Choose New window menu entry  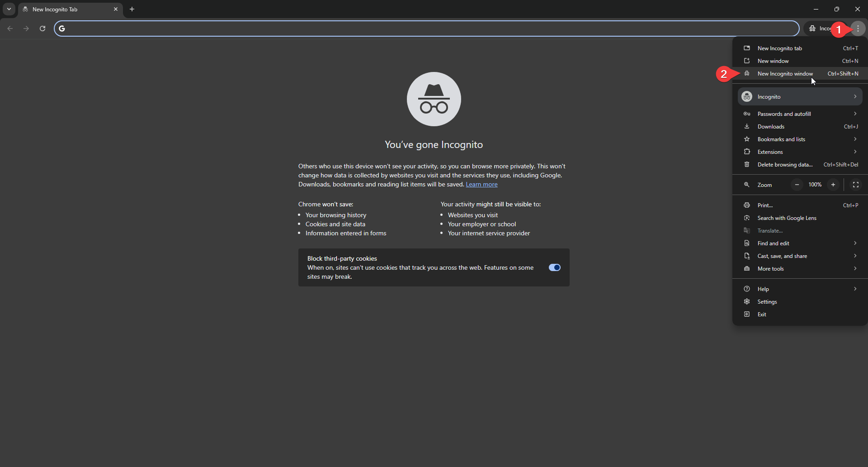pyautogui.click(x=800, y=61)
